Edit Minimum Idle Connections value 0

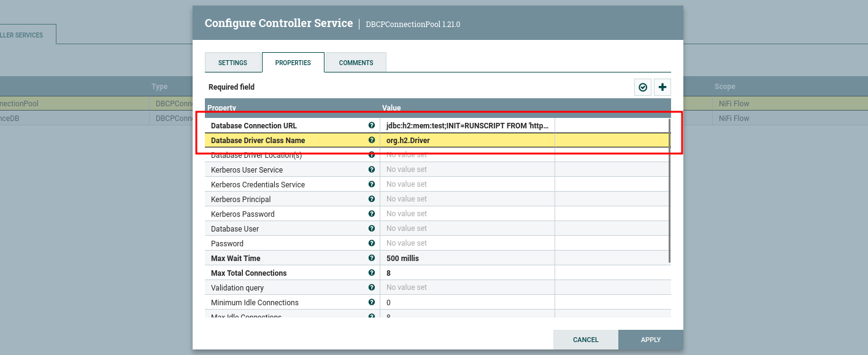click(467, 302)
